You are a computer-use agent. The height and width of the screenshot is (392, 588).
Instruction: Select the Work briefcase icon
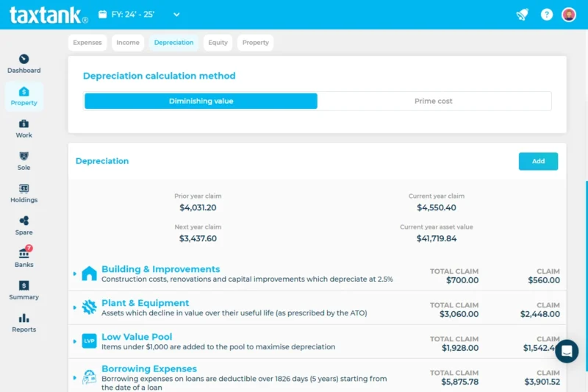coord(24,124)
